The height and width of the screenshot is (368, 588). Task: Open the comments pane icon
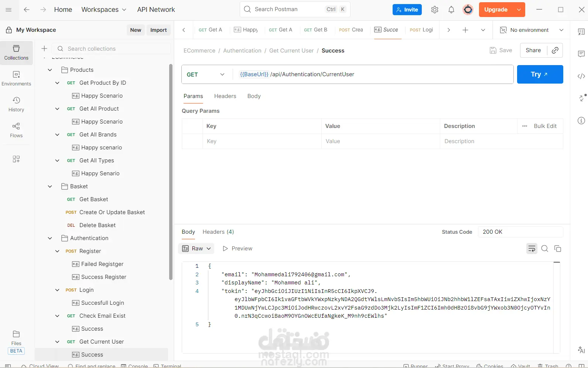click(581, 54)
